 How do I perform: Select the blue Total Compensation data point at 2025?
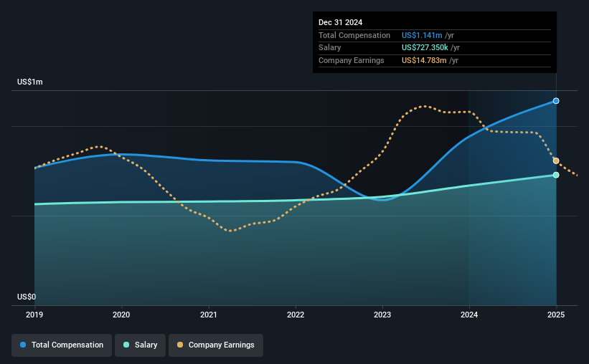pos(556,101)
